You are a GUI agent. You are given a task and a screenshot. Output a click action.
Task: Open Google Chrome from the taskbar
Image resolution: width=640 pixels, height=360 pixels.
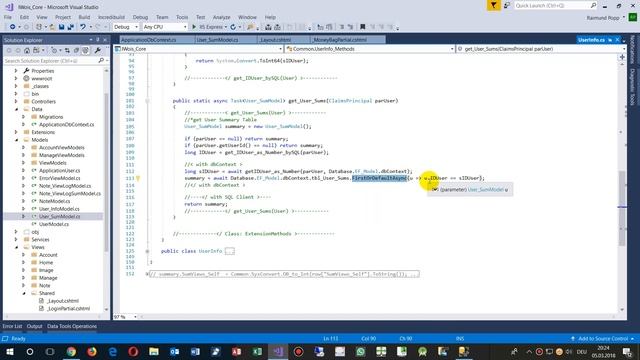pos(71,351)
